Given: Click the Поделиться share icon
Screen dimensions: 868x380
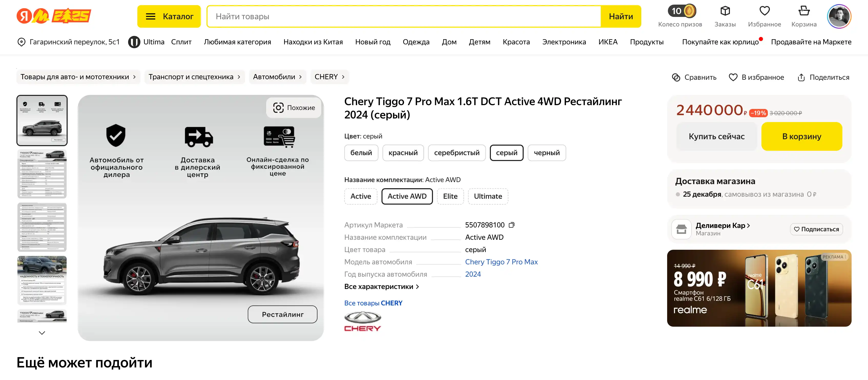Looking at the screenshot, I should tap(801, 77).
